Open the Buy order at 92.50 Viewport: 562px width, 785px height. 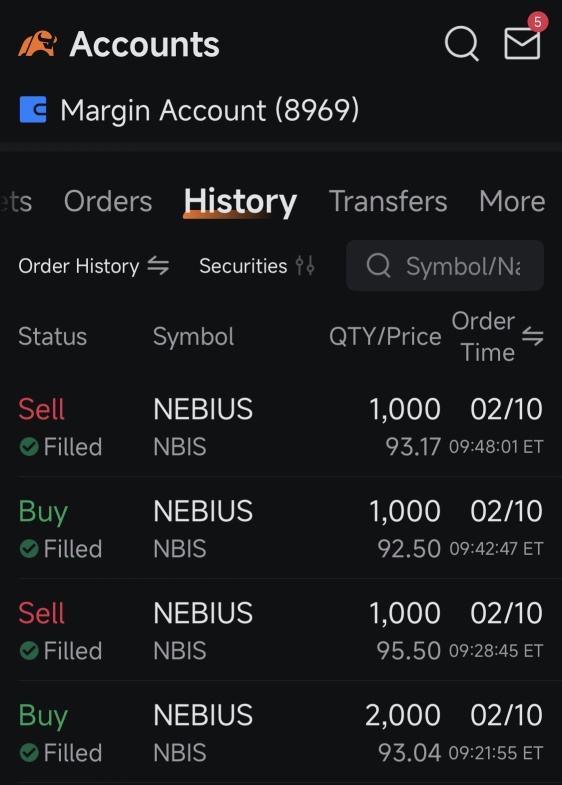pyautogui.click(x=281, y=528)
